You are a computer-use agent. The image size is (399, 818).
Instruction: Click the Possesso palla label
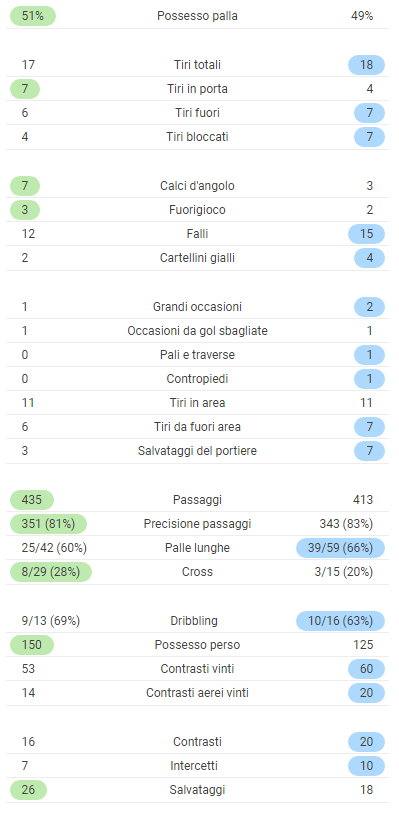[x=197, y=16]
